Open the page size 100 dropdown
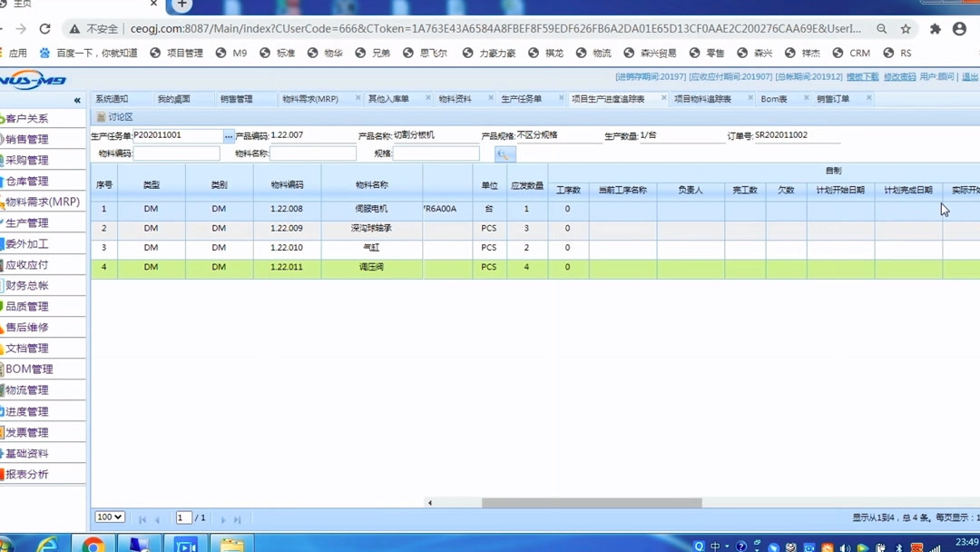 [109, 517]
